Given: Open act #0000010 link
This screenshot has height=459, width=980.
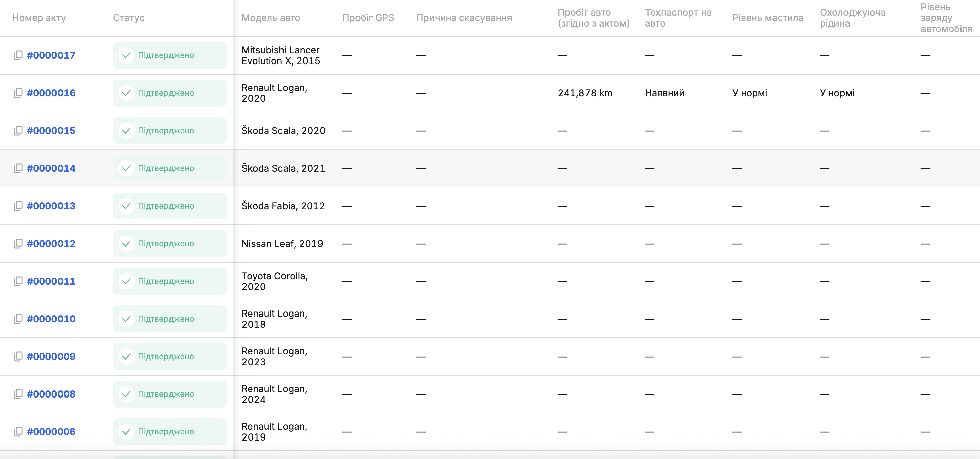Looking at the screenshot, I should tap(51, 319).
